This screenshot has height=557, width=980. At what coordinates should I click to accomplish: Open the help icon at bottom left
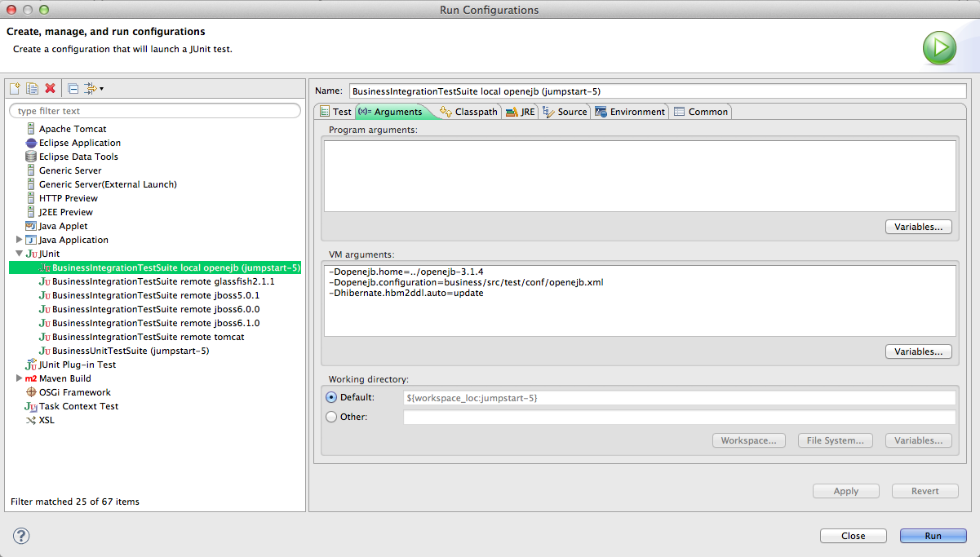coord(21,536)
